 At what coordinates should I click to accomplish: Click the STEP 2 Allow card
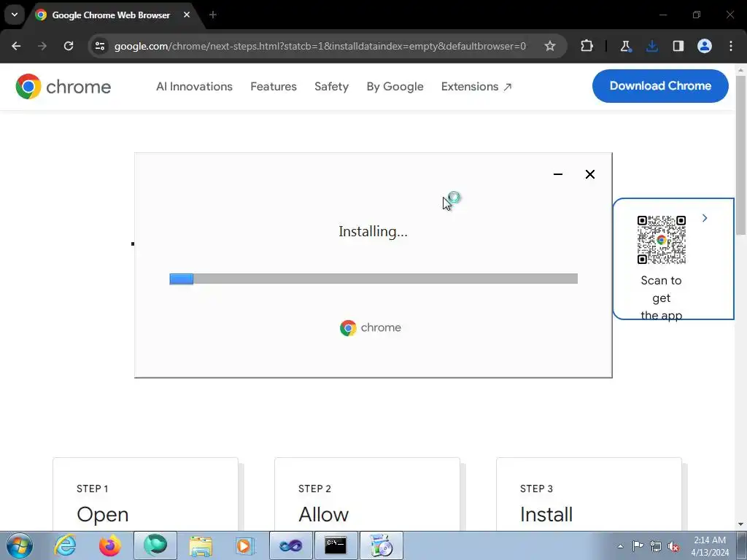(368, 494)
